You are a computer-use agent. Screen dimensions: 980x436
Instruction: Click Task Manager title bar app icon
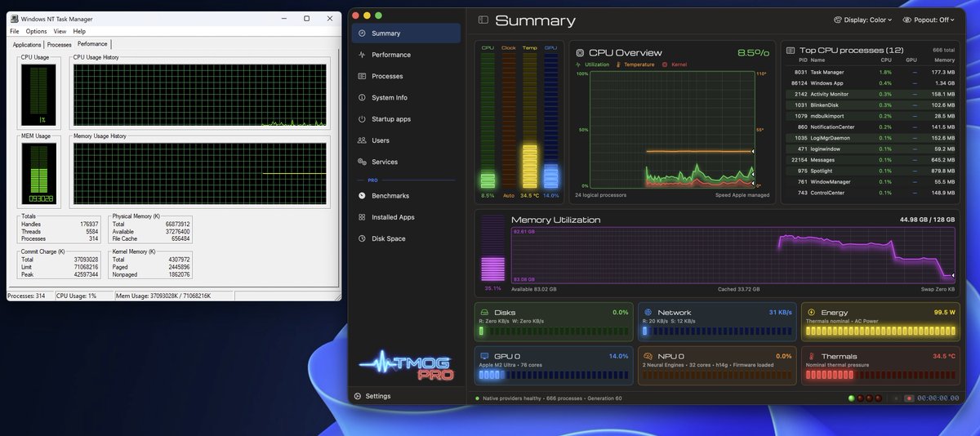(x=15, y=19)
